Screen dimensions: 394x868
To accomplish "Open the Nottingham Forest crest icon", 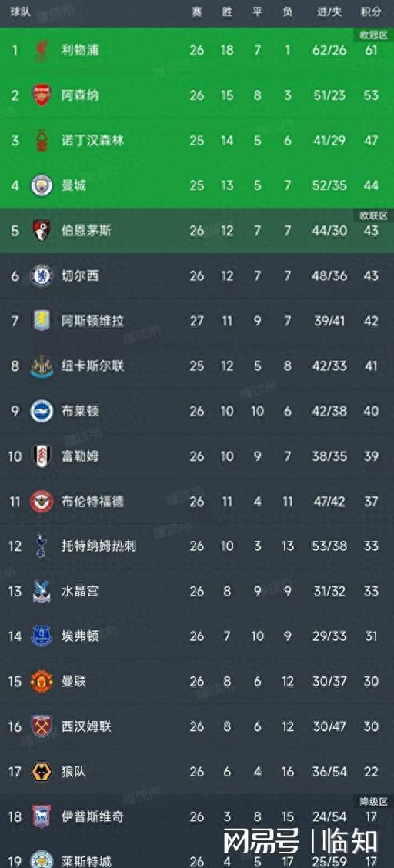I will click(x=42, y=140).
